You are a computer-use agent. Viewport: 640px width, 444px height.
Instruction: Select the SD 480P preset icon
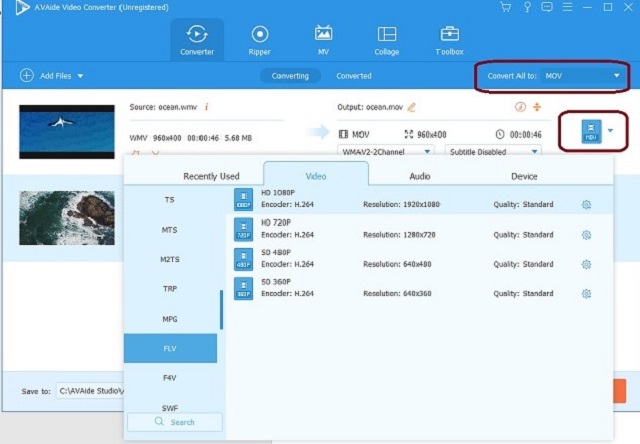(x=243, y=259)
